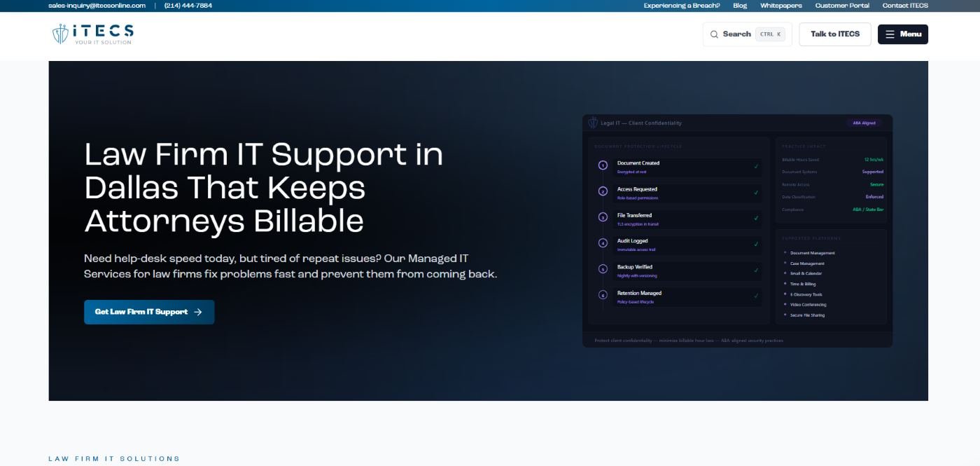Click arrow icon in Get Law Firm IT Support
The width and height of the screenshot is (980, 466).
point(198,312)
